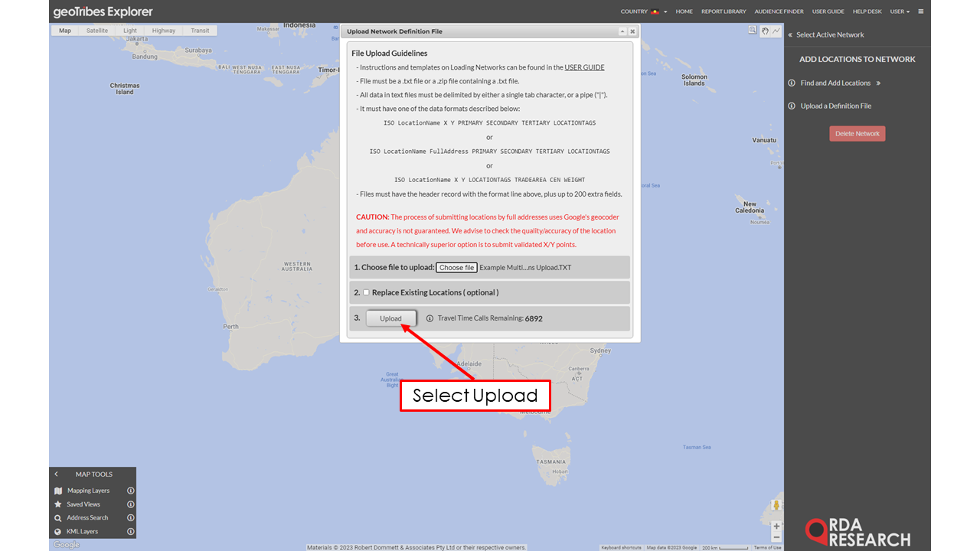Collapse the upload dialog with the up arrow
Viewport: 980px width, 551px height.
point(622,31)
